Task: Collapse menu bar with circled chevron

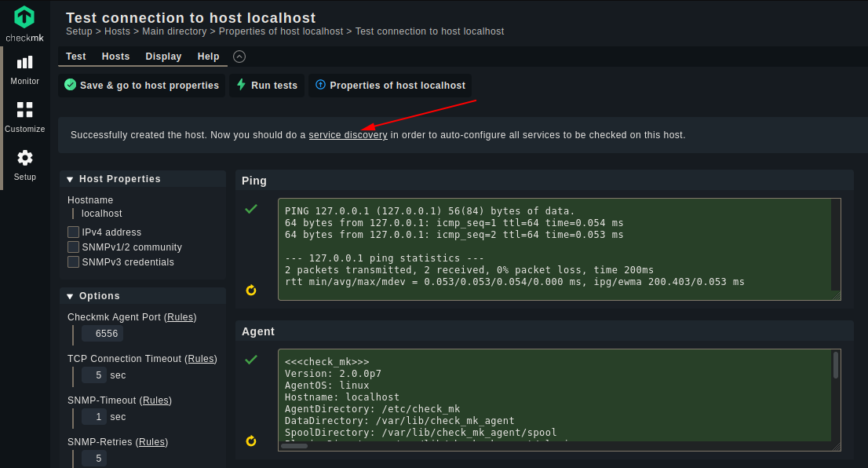Action: [239, 57]
